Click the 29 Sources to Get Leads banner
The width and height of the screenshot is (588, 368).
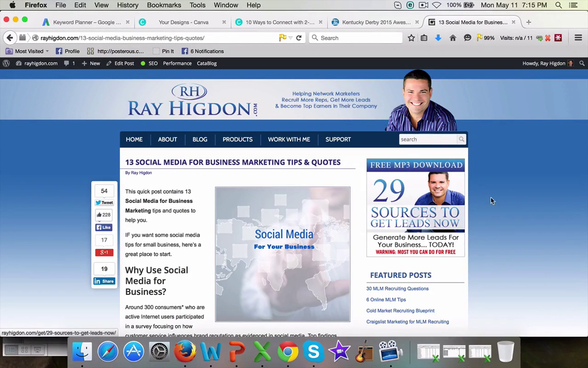(415, 208)
